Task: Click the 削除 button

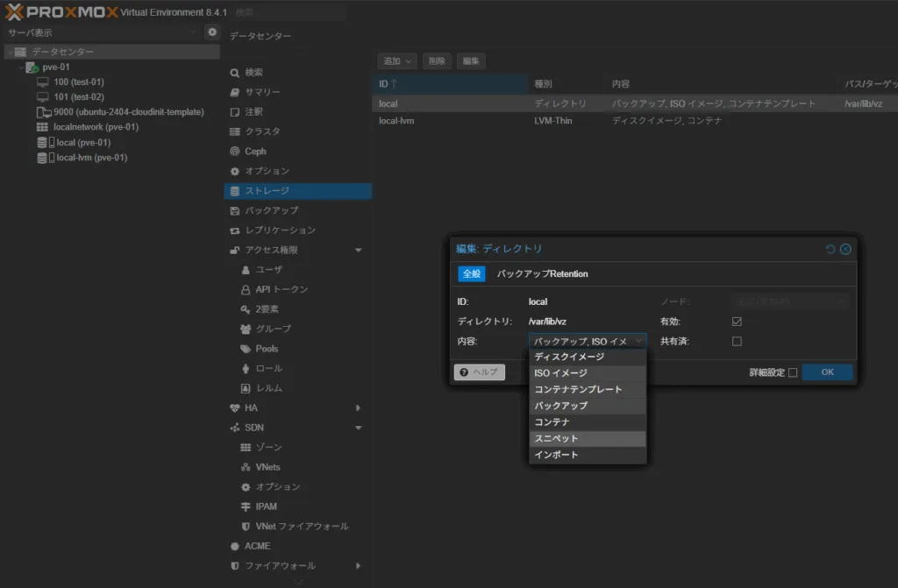Action: [437, 61]
